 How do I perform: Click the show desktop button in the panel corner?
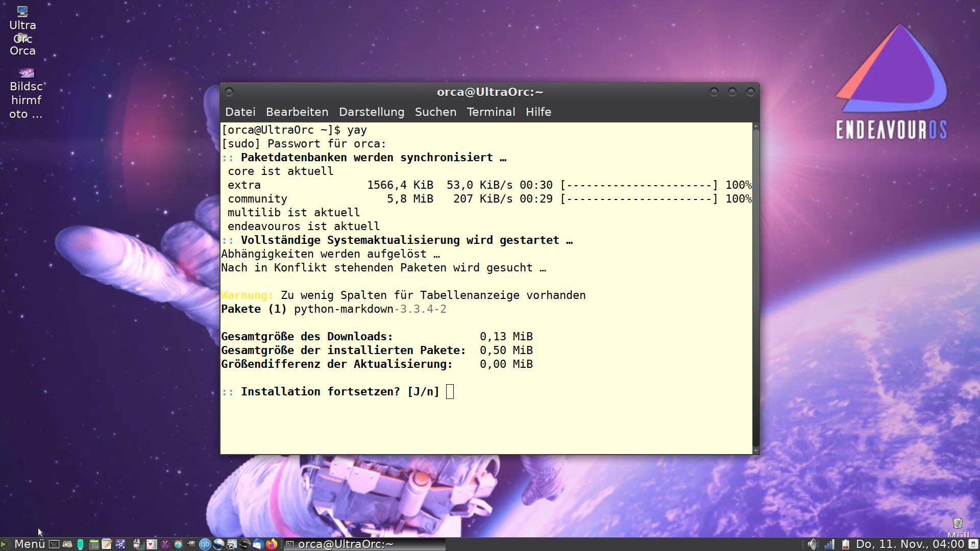974,544
